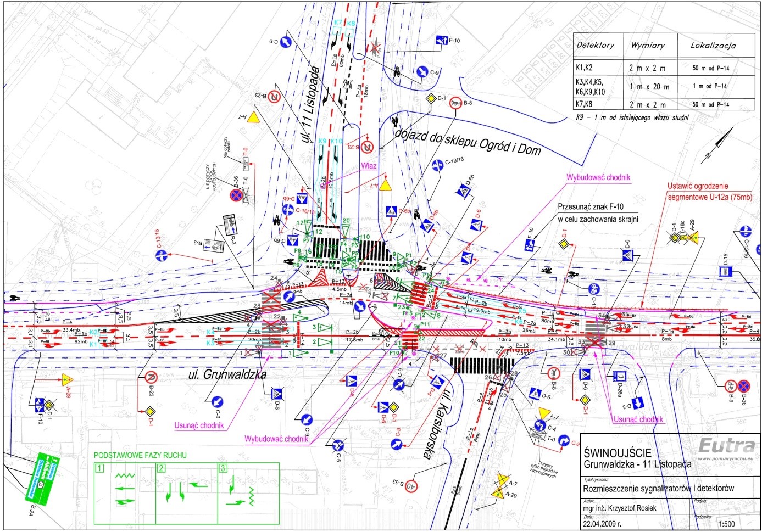Viewport: 762px width, 532px height.
Task: Click the north arrow compass symbol
Action: click(720, 143)
